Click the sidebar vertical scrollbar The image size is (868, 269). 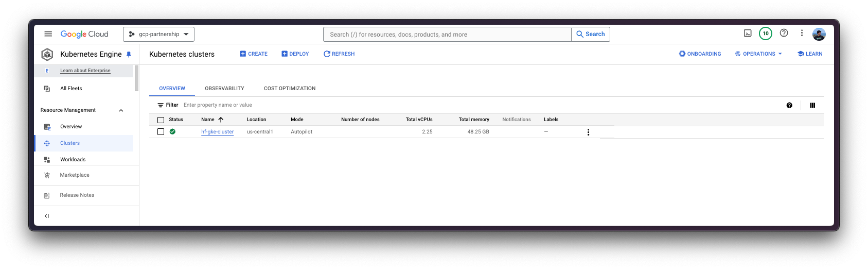coord(136,78)
